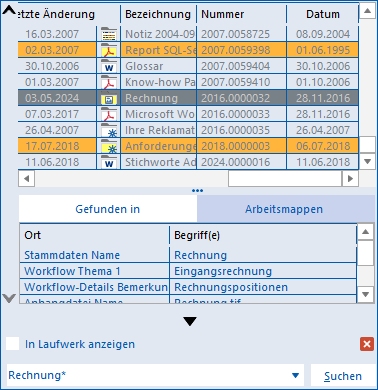Sort by the Nummer column header

point(222,14)
